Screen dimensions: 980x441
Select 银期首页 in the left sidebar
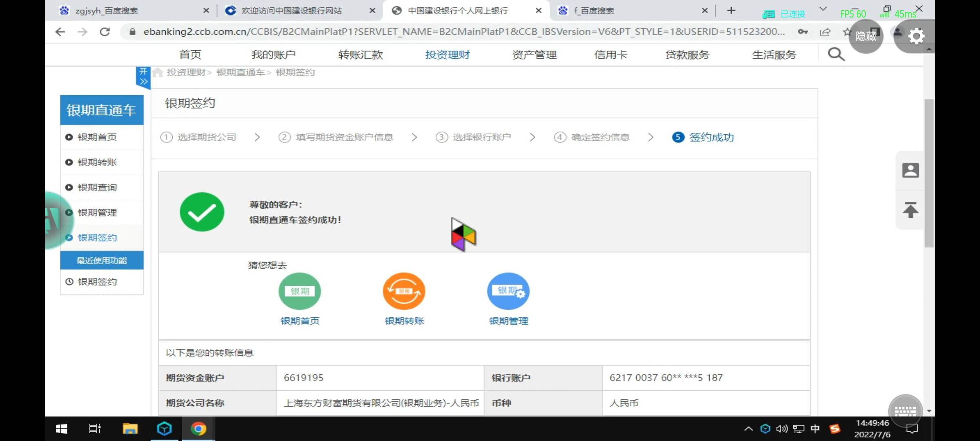[x=102, y=137]
